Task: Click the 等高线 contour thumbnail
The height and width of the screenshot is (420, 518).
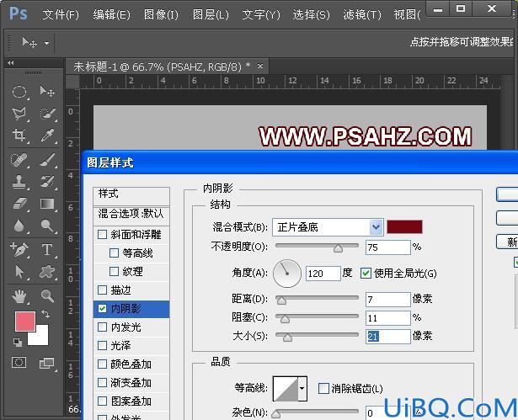Action: click(x=286, y=389)
